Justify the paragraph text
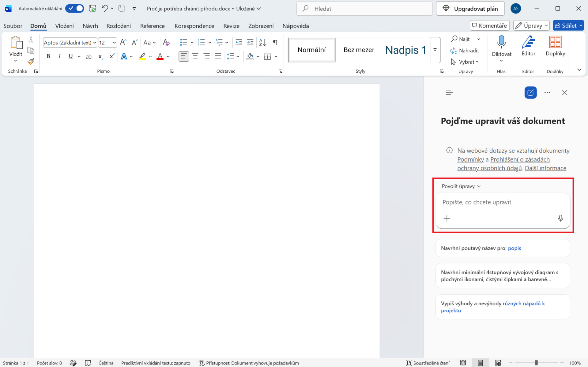This screenshot has width=588, height=367. (x=218, y=56)
